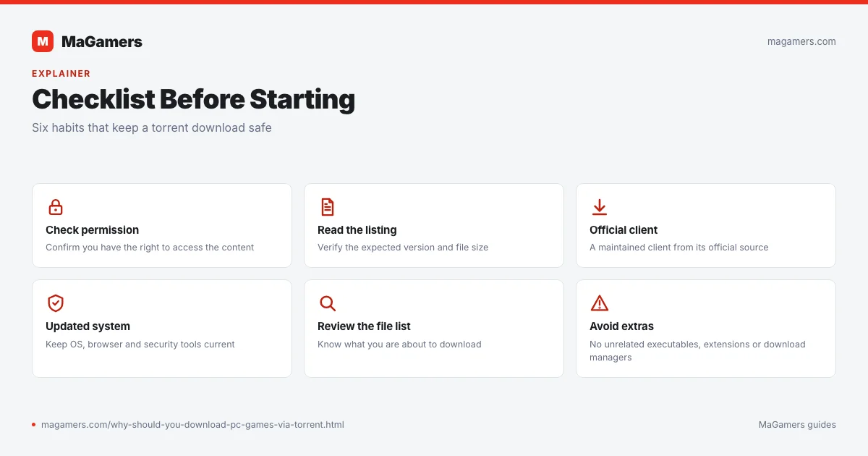The height and width of the screenshot is (456, 868).
Task: Click "Know what you are about to download"
Action: coord(399,345)
